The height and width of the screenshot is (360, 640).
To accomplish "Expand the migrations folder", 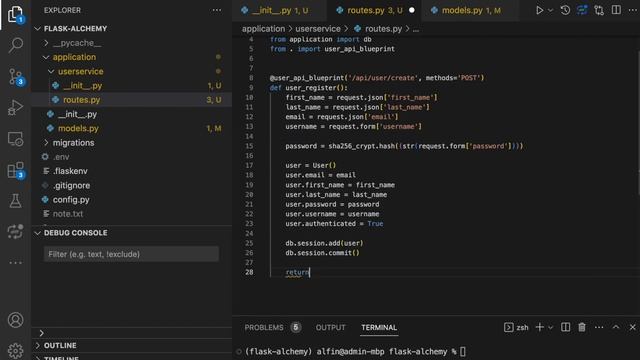I will pos(46,142).
